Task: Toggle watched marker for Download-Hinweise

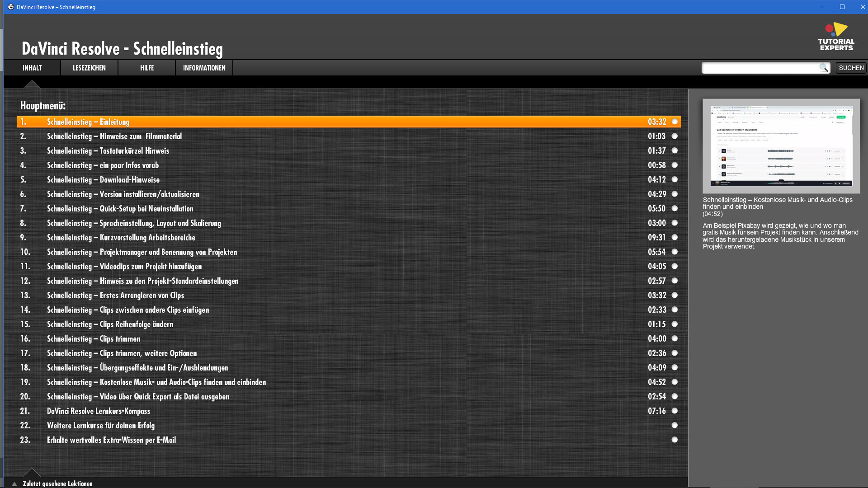Action: pyautogui.click(x=675, y=179)
